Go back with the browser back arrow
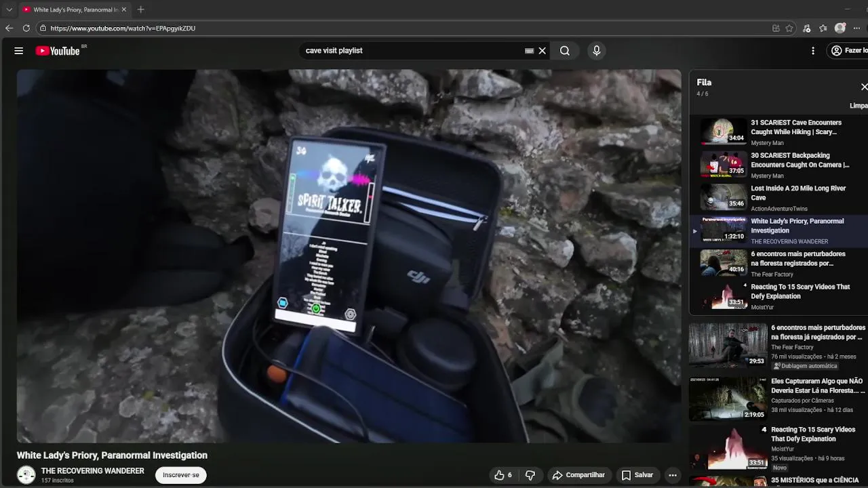Screen dimensions: 868x488 point(9,28)
